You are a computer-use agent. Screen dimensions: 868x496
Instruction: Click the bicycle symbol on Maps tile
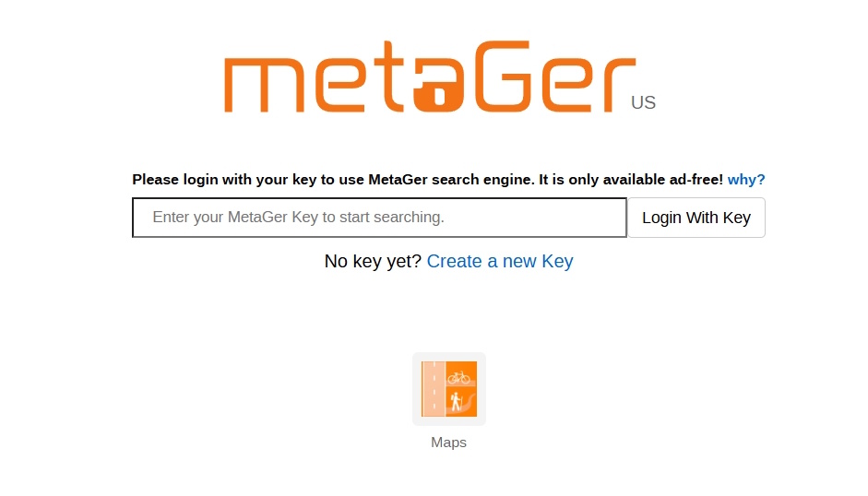459,376
